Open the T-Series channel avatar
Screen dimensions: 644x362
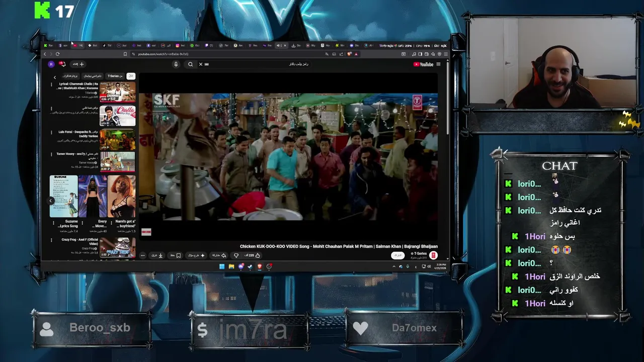[x=433, y=255]
